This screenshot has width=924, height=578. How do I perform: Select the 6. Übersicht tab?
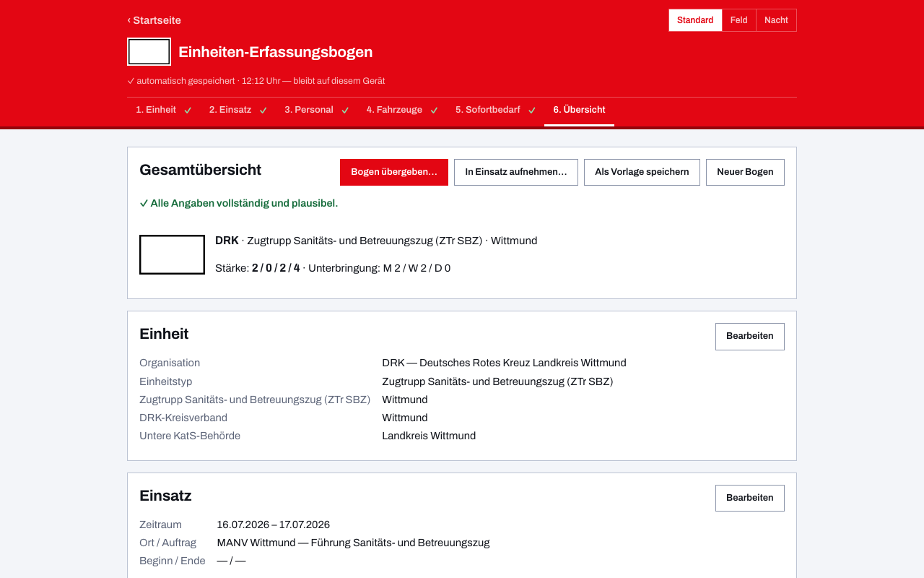click(x=579, y=110)
